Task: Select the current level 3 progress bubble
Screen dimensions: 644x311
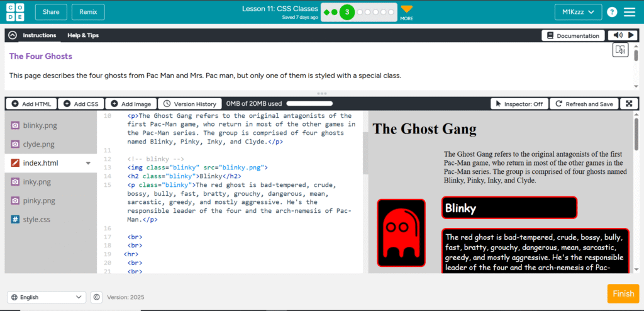Action: point(347,12)
